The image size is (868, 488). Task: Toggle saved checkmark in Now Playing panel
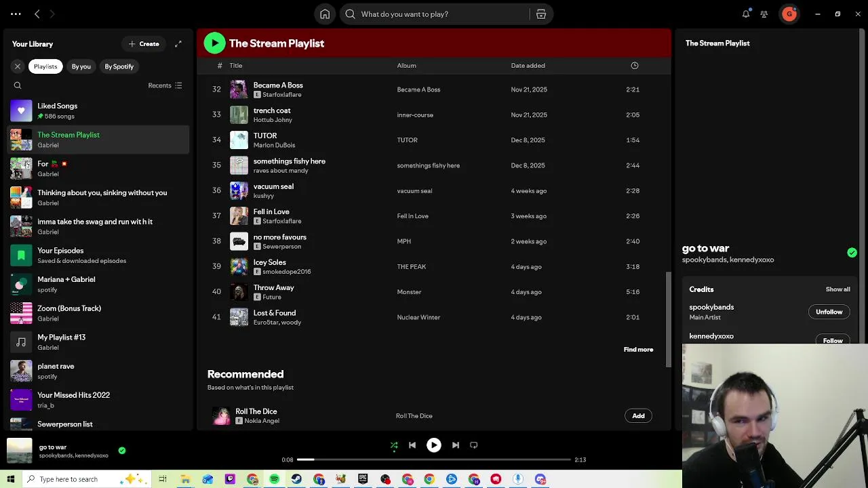[852, 253]
